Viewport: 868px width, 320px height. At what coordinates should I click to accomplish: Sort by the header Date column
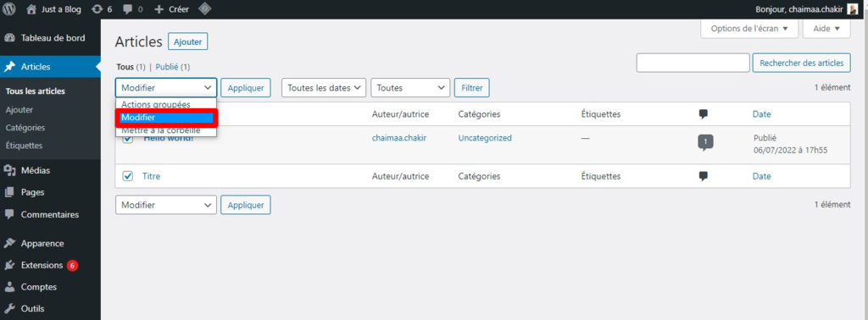click(x=762, y=114)
